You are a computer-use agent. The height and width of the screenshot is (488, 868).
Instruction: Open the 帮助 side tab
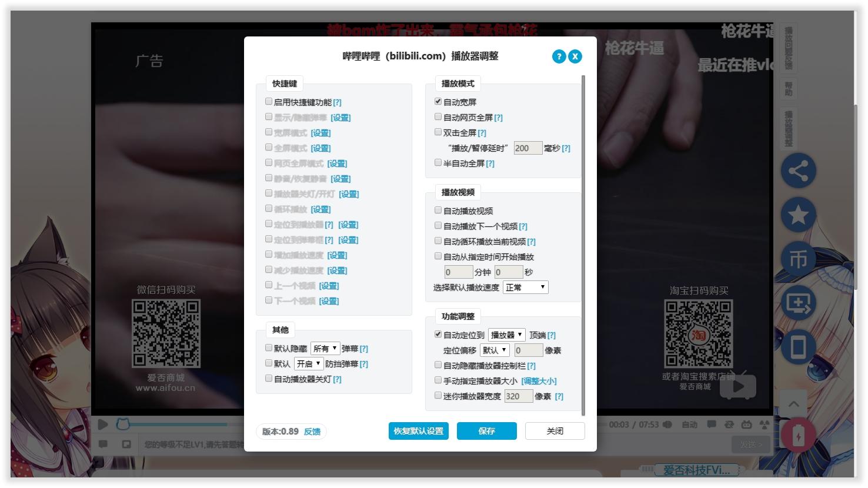(x=789, y=89)
